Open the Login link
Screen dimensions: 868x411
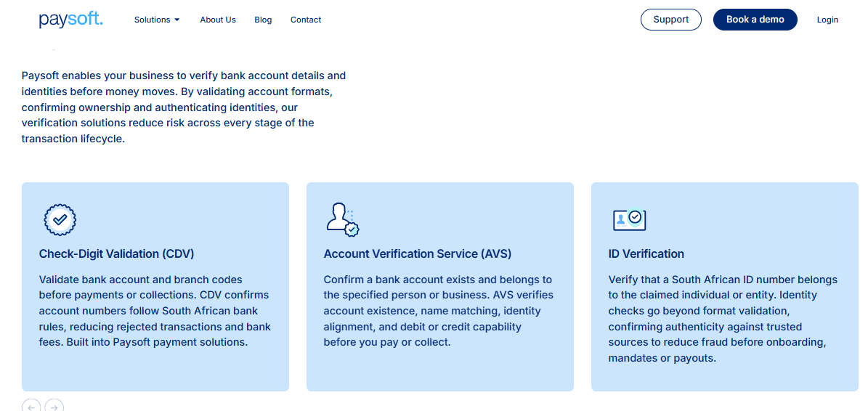827,20
